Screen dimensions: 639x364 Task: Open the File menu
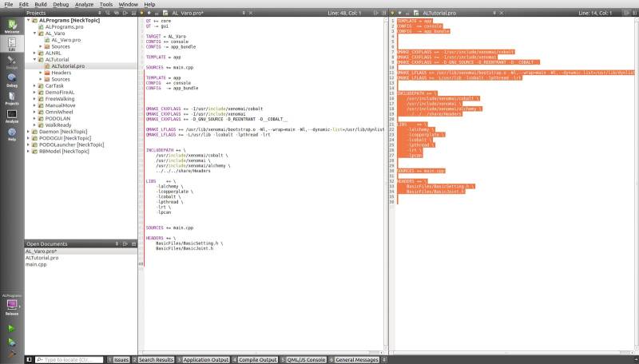9,4
